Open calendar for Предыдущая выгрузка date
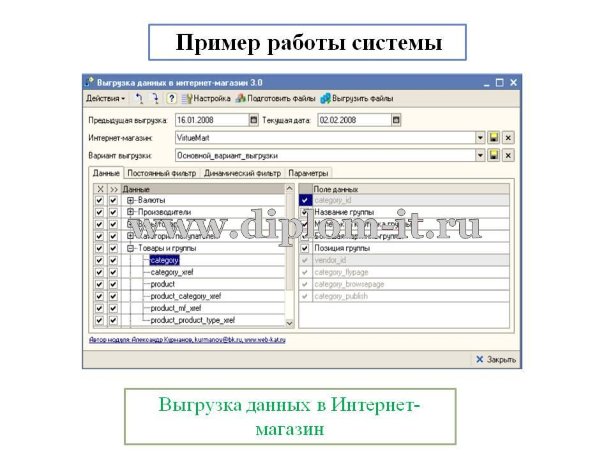Image resolution: width=613 pixels, height=460 pixels. 253,120
